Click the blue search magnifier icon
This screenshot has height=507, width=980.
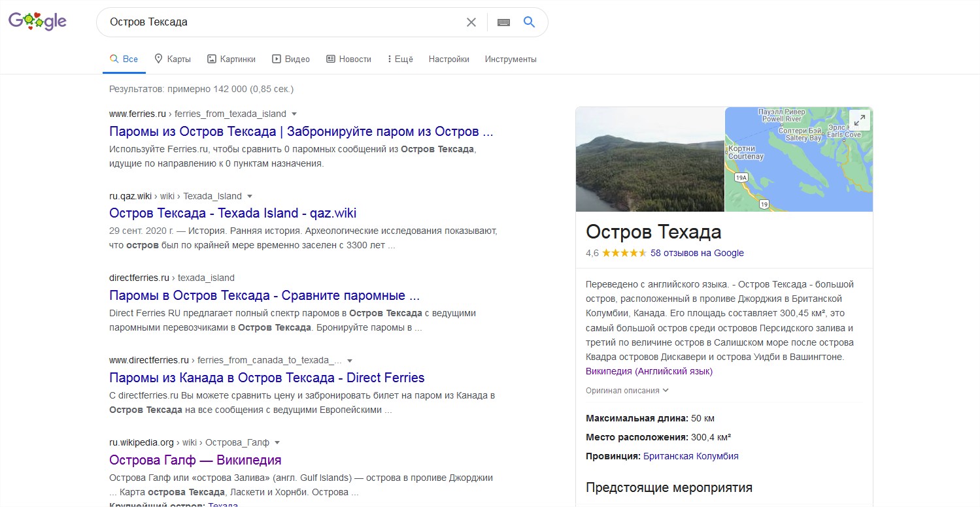530,22
